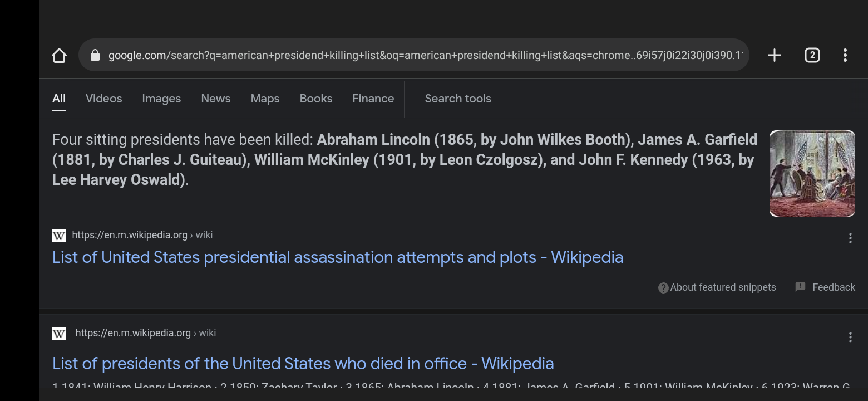
Task: Click the Feedback link
Action: tap(834, 287)
